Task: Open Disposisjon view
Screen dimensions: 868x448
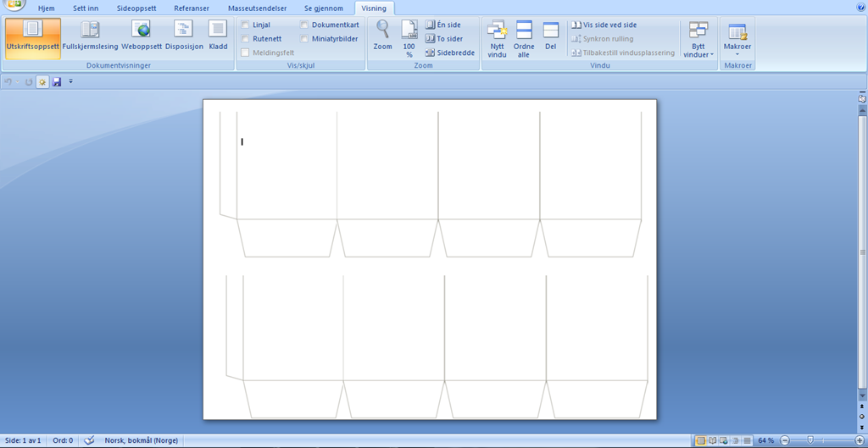Action: point(184,36)
